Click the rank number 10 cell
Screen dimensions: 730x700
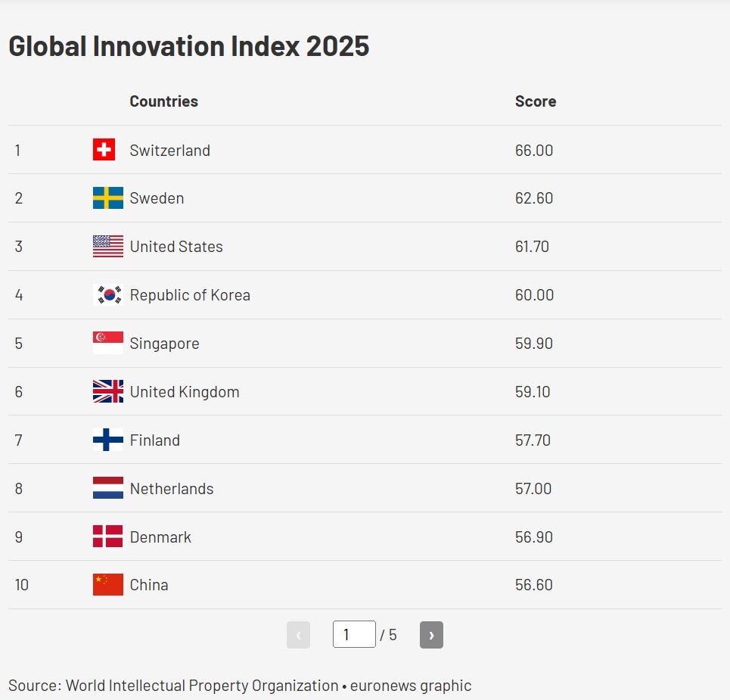pos(22,585)
